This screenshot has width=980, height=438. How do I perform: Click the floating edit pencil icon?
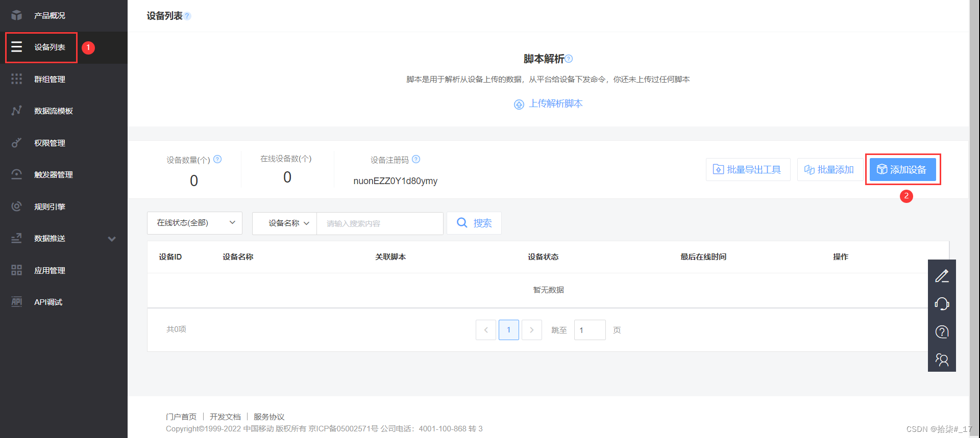[x=942, y=276]
